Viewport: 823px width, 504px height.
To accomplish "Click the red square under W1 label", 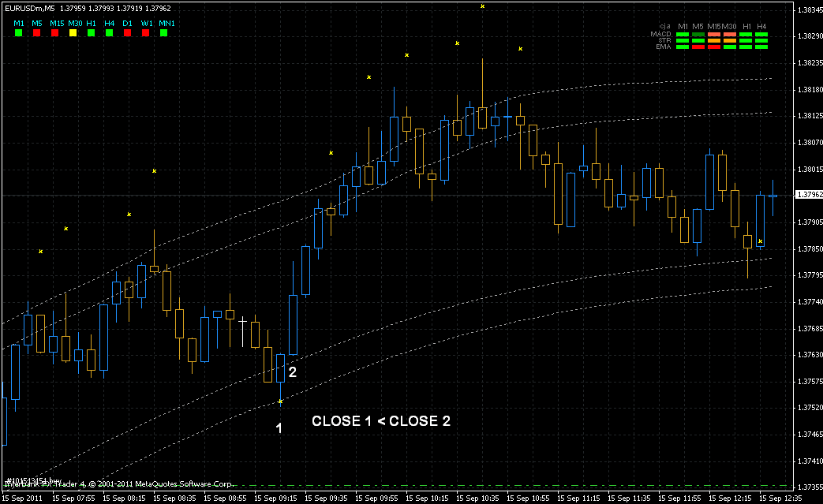I will click(145, 33).
